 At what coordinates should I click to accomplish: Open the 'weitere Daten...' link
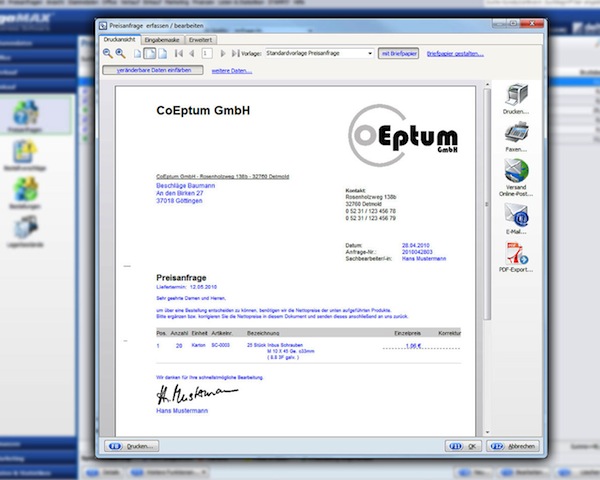click(232, 71)
